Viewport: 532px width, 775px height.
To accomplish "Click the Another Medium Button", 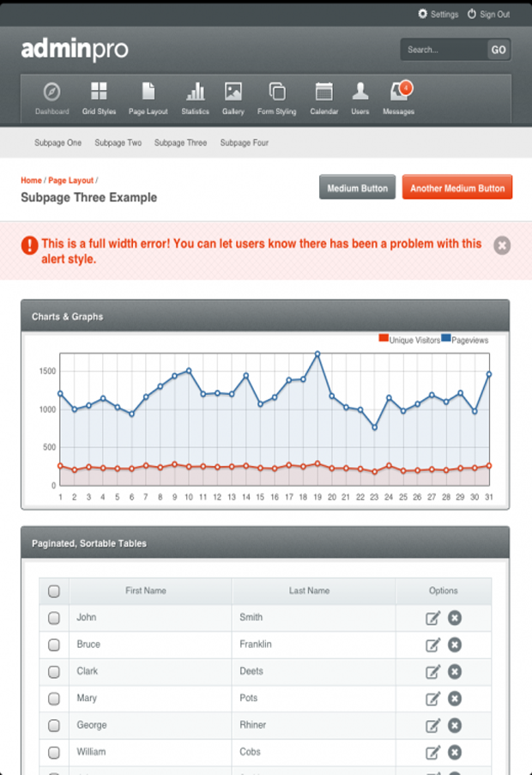I will (x=456, y=188).
